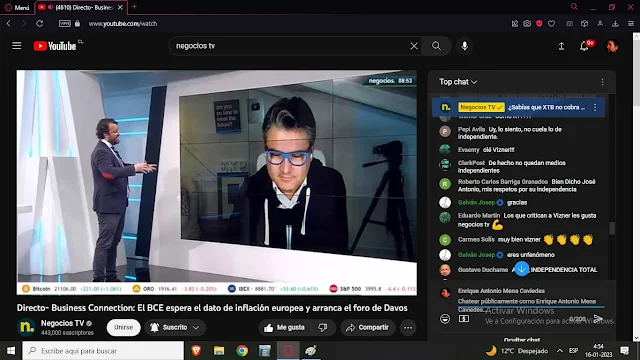Click the Unirse button
Image resolution: width=640 pixels, height=360 pixels.
123,327
